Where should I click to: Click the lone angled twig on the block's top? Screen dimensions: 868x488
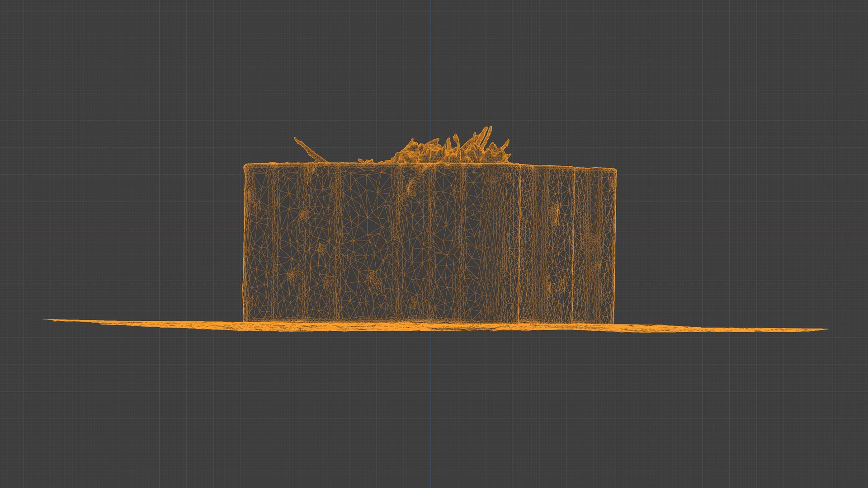[311, 150]
